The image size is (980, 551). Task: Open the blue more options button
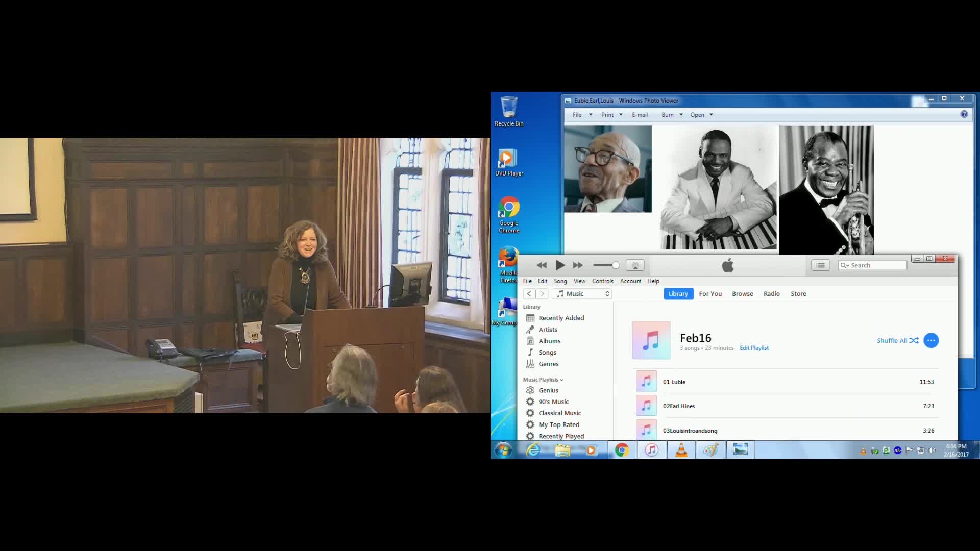pyautogui.click(x=931, y=340)
